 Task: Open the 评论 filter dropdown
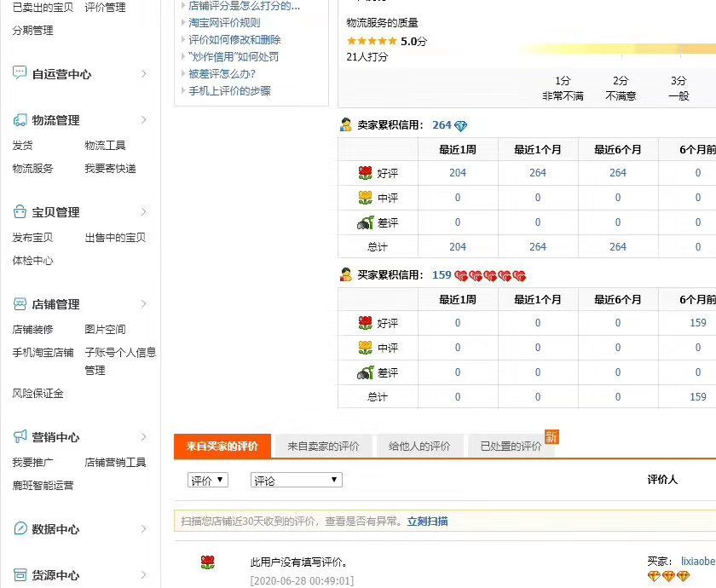297,480
